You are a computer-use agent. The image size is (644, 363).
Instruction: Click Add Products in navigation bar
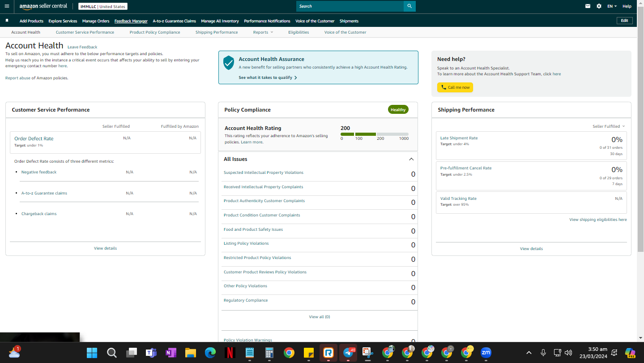click(x=31, y=21)
